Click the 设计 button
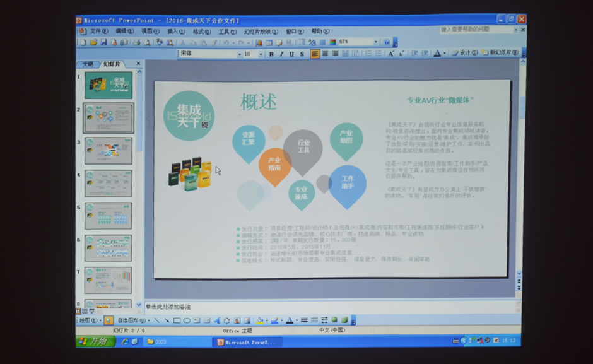The width and height of the screenshot is (593, 364). click(464, 53)
